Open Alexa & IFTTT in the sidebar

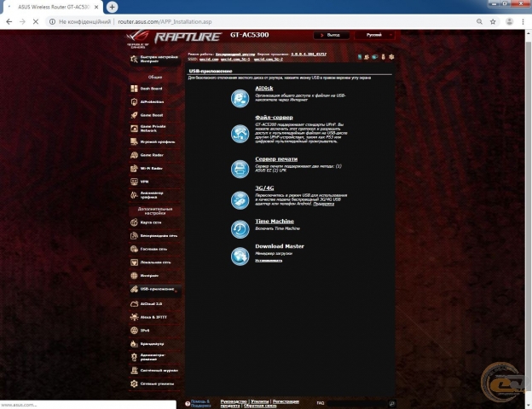pyautogui.click(x=154, y=317)
